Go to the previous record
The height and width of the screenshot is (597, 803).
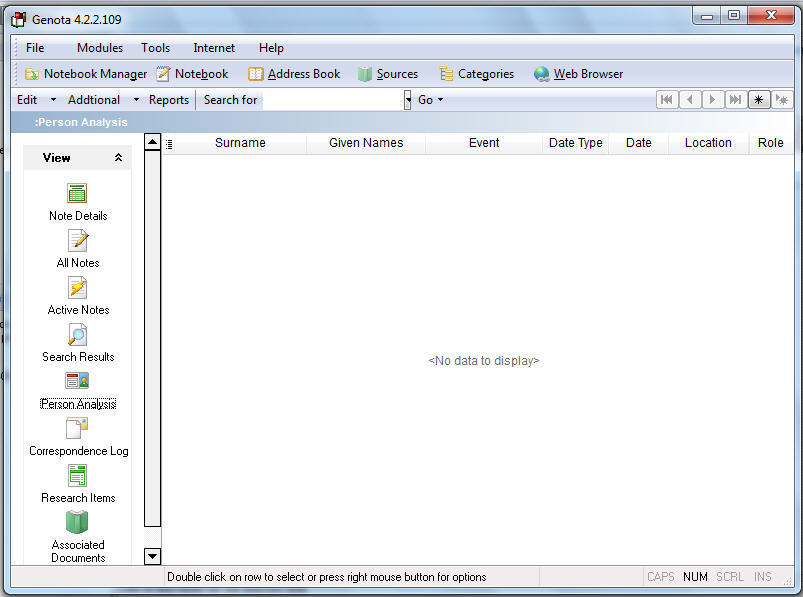(x=690, y=99)
